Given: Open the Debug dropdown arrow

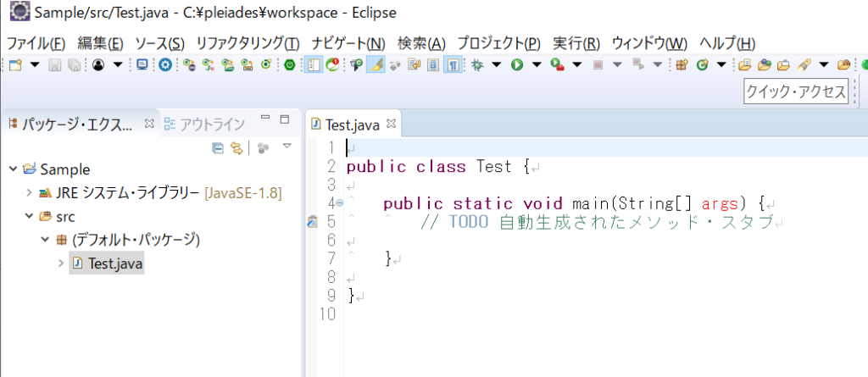Looking at the screenshot, I should tap(496, 65).
